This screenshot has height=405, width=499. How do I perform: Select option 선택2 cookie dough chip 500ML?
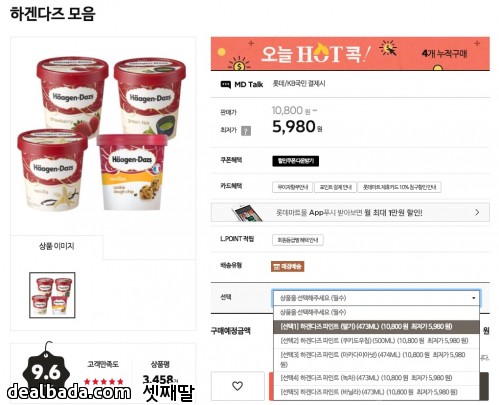pos(376,341)
